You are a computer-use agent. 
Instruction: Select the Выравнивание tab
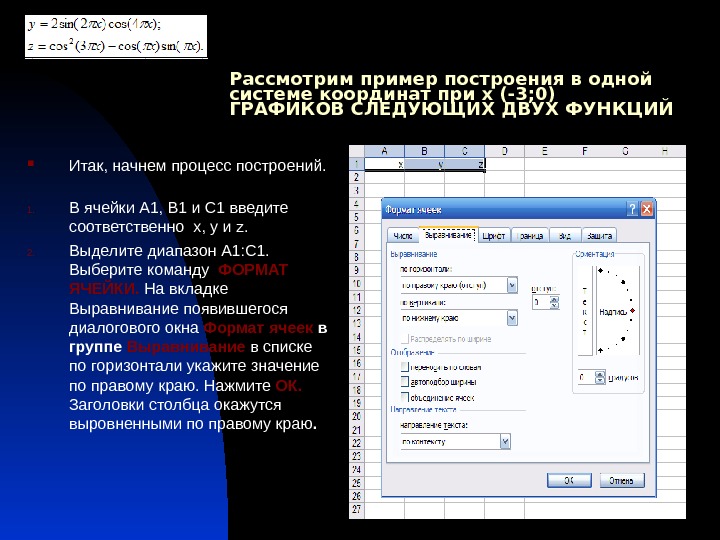[448, 235]
